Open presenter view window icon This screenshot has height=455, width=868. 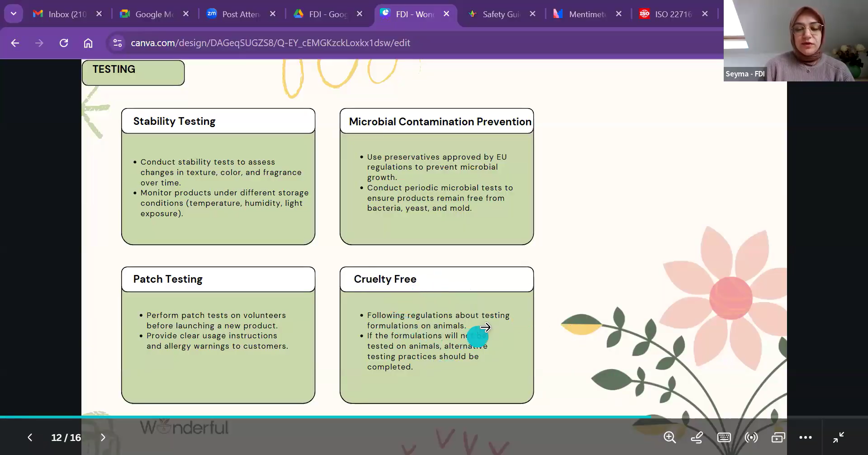(x=778, y=437)
